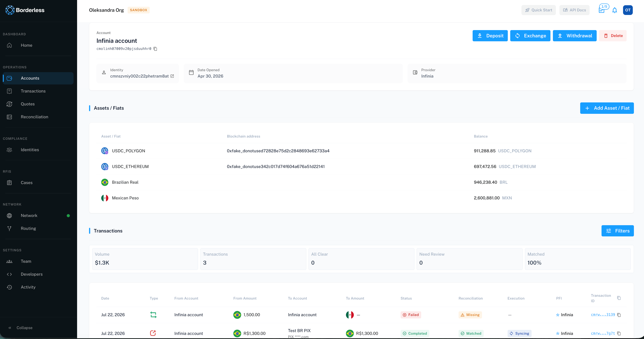Click the Status column header

coord(406,298)
